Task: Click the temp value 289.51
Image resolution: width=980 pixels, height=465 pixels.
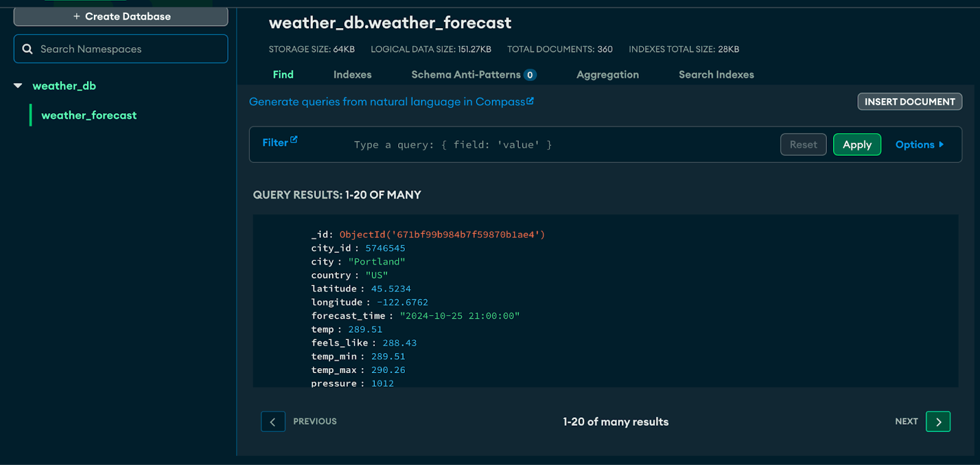Action: tap(365, 329)
